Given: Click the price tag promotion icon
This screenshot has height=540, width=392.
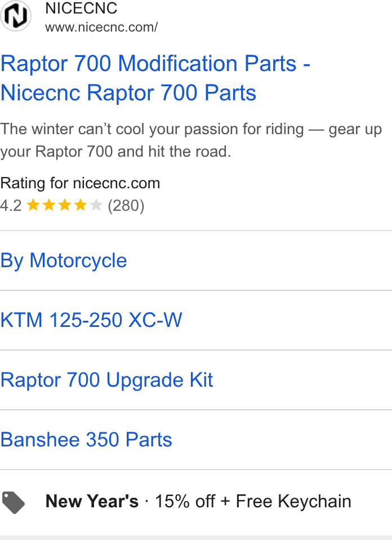Looking at the screenshot, I should [13, 502].
